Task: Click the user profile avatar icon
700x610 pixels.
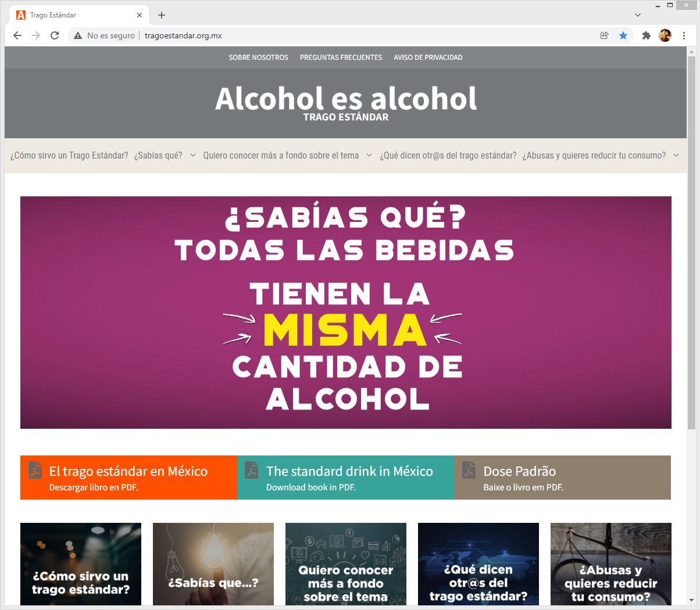Action: (665, 35)
